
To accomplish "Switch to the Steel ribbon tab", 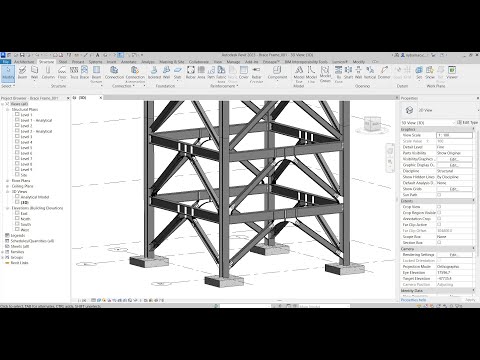I will [x=63, y=62].
